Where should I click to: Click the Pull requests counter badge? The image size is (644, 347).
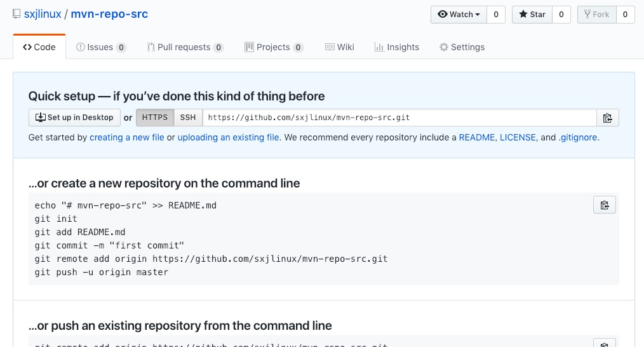pos(218,47)
